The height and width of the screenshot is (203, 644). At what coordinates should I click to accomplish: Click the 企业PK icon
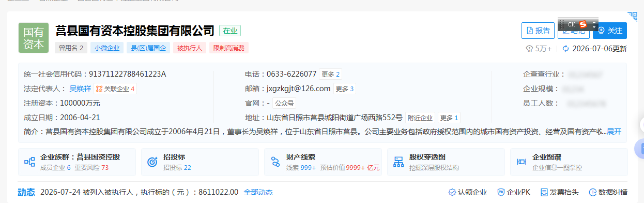(501, 192)
